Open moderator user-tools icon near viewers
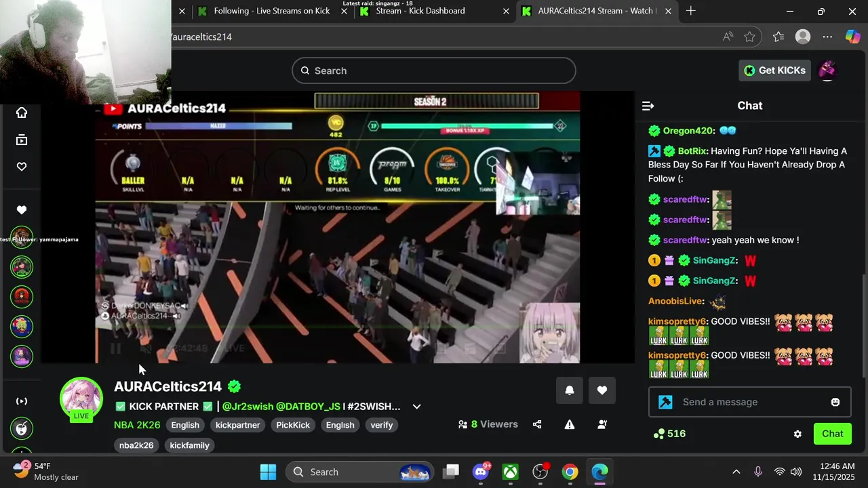Image resolution: width=868 pixels, height=488 pixels. pyautogui.click(x=602, y=424)
